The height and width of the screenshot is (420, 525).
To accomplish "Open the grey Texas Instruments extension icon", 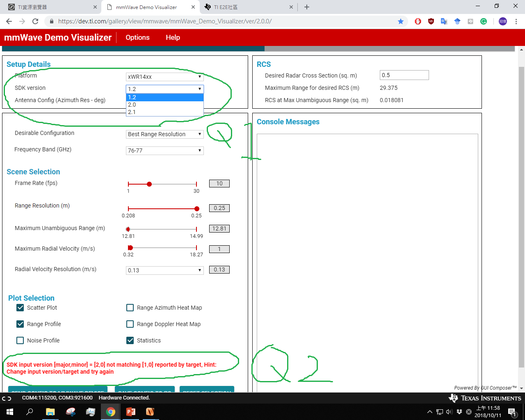I will 470,21.
